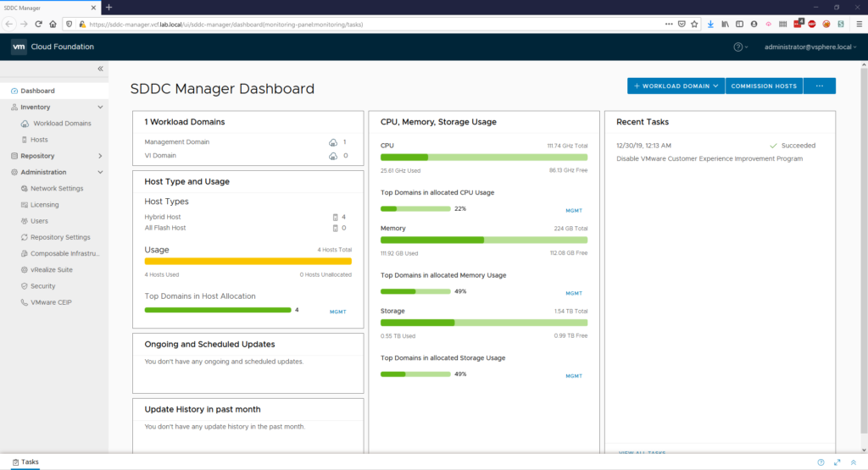Open VMware CEIP page
868x470 pixels.
(51, 302)
